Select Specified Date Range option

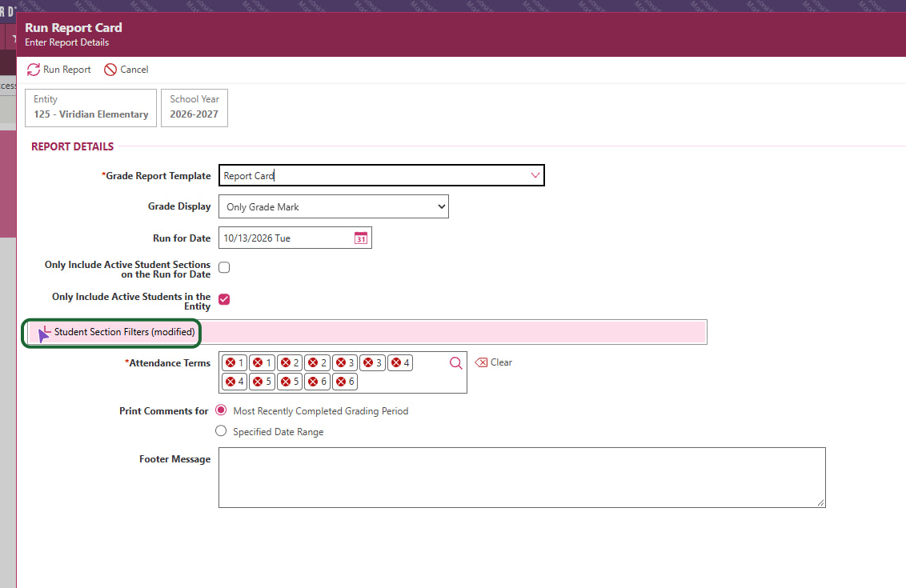point(221,431)
